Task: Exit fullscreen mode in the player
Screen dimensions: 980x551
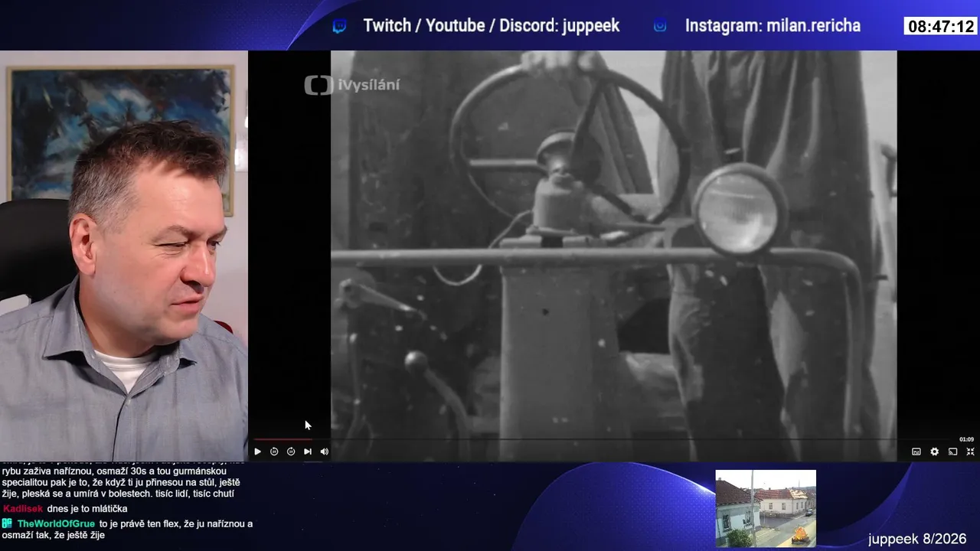Action: pos(971,452)
